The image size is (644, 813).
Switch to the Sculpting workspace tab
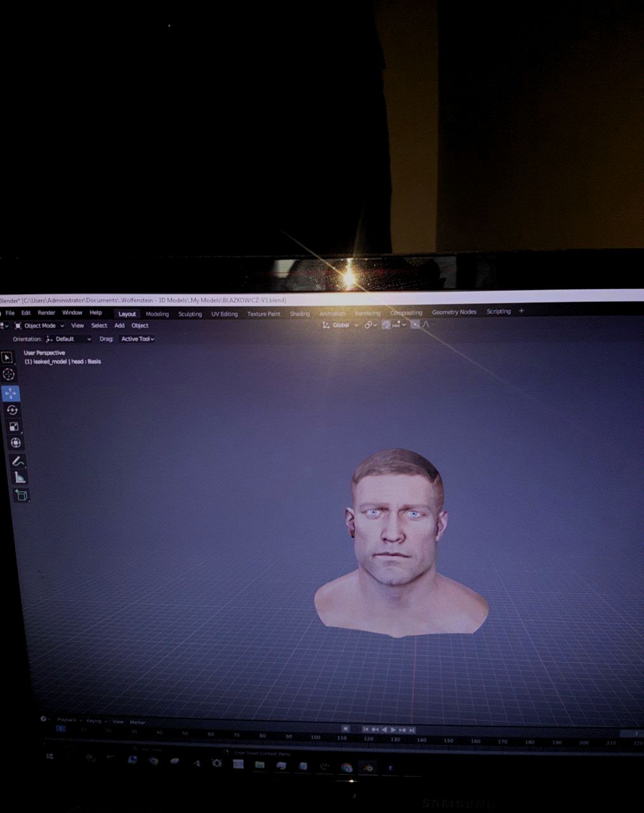point(190,314)
